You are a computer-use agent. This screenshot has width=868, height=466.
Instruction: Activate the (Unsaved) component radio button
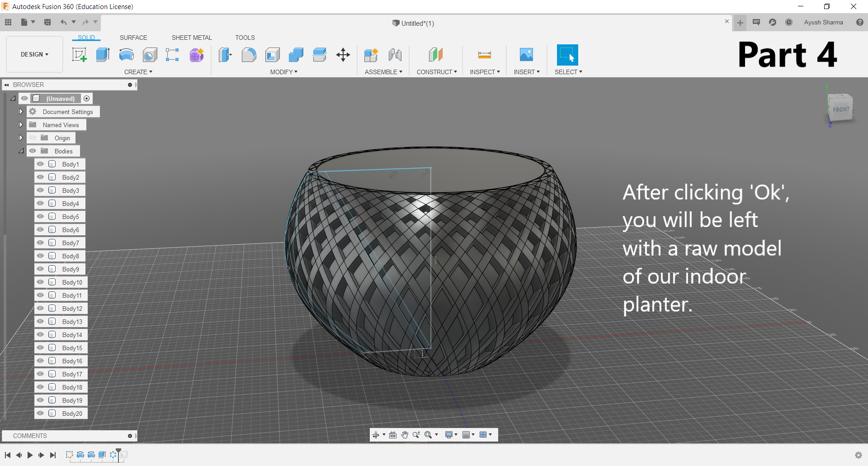87,99
